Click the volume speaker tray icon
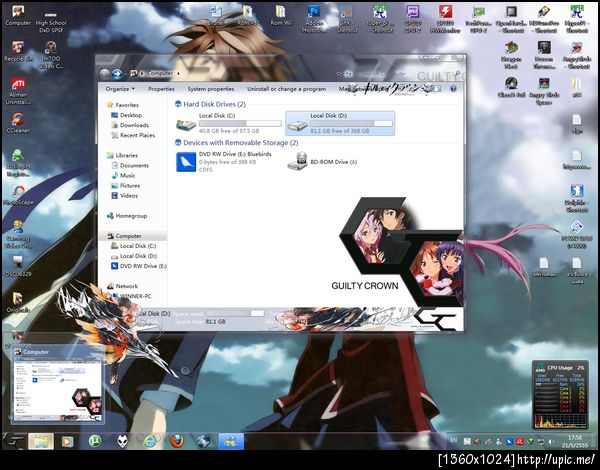 pyautogui.click(x=551, y=442)
